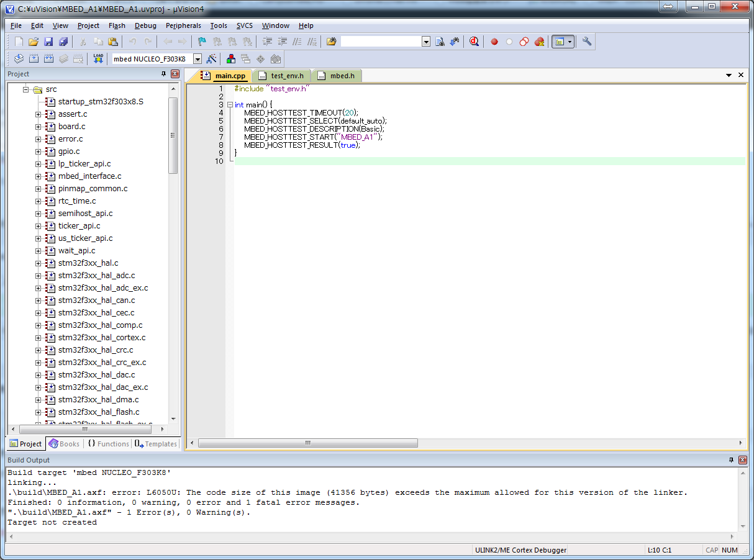Screen dimensions: 754x560
Task: Open the Flash menu
Action: click(117, 25)
